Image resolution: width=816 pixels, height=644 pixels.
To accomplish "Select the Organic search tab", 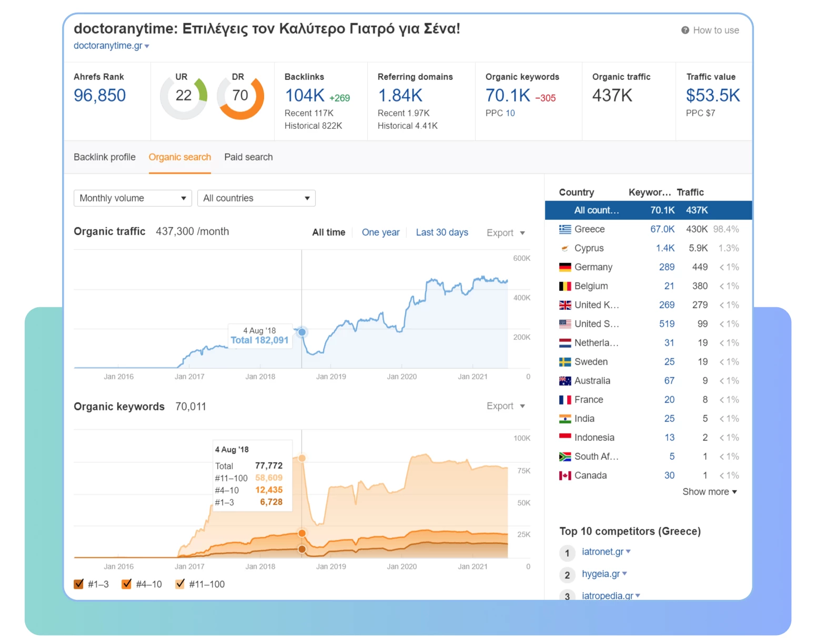I will click(180, 157).
